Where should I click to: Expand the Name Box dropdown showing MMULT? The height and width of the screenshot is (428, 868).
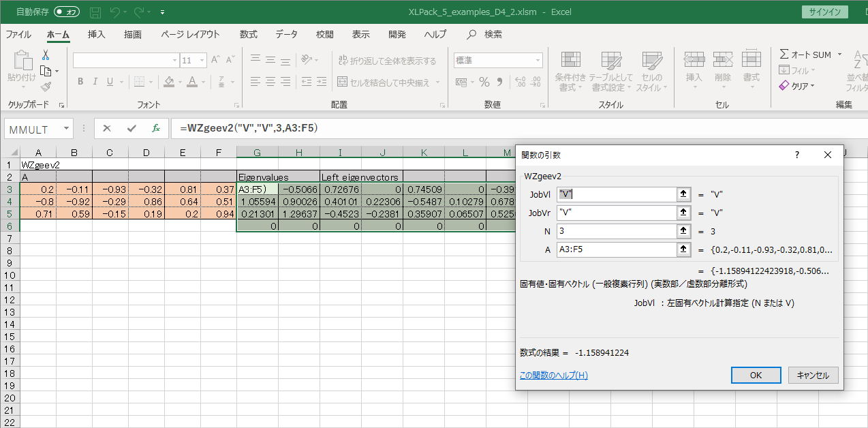(66, 128)
